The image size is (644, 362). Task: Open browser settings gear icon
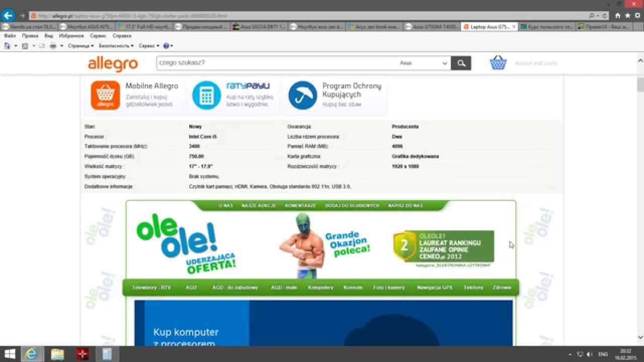pos(636,16)
